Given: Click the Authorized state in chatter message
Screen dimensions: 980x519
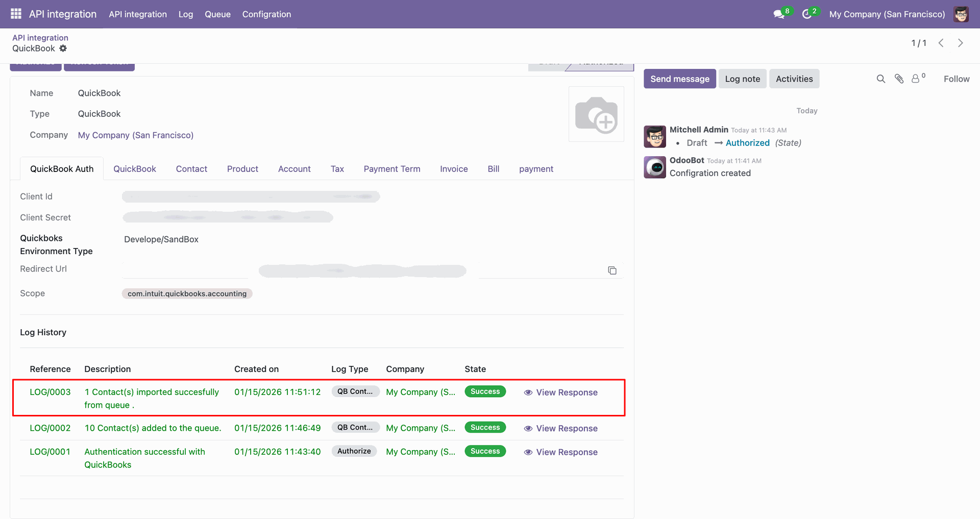Looking at the screenshot, I should pos(747,143).
